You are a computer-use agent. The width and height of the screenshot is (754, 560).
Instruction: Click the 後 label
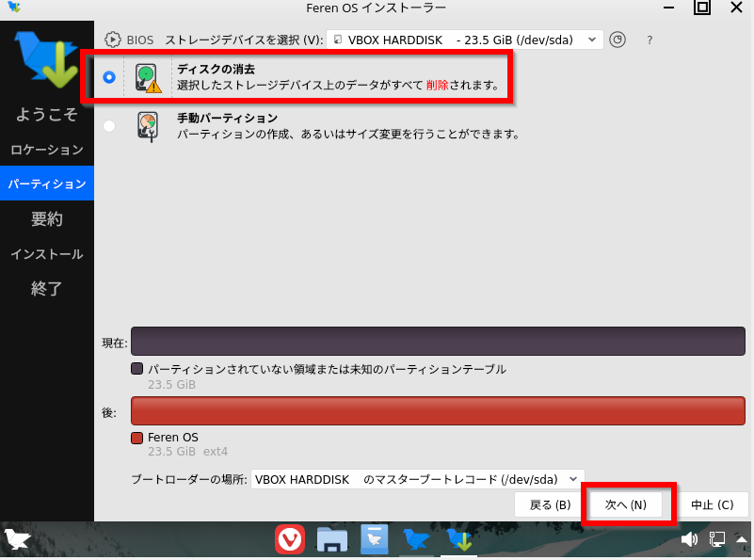tap(108, 412)
